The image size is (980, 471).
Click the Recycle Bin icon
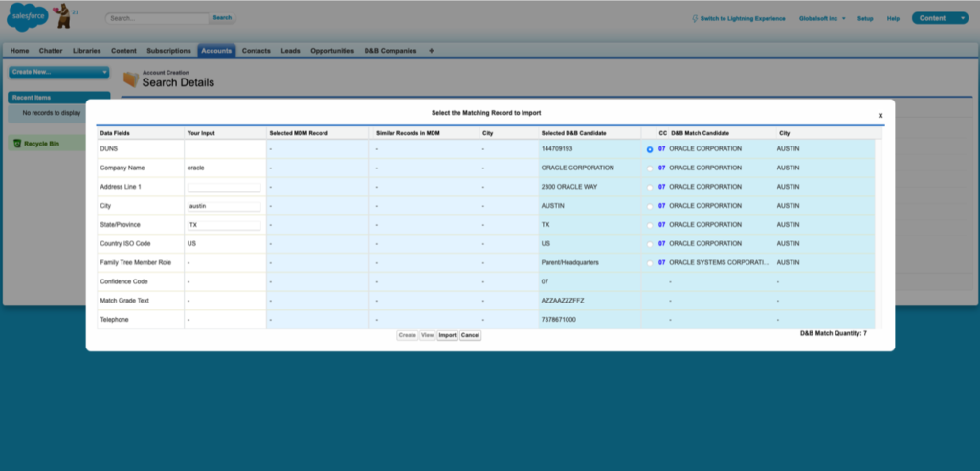[x=17, y=144]
